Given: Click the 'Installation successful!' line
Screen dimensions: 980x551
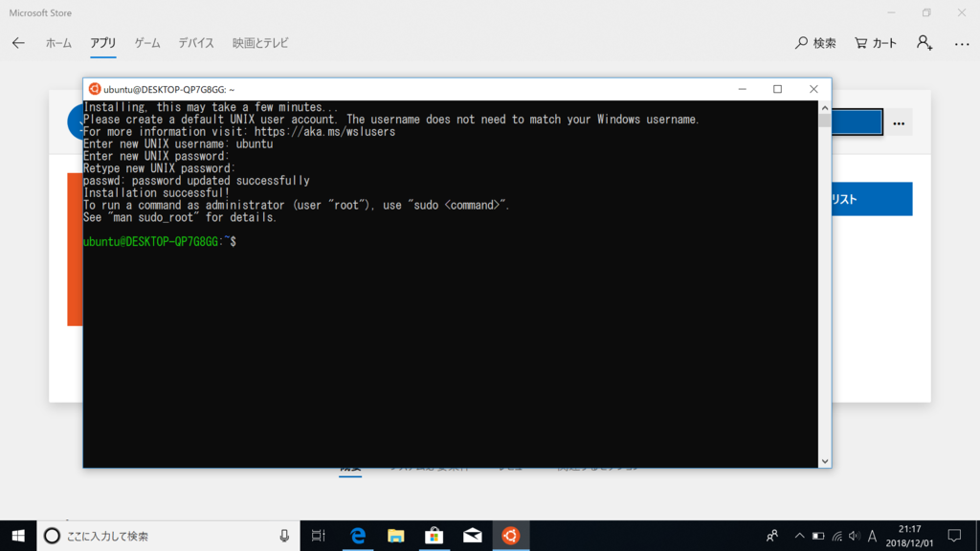Looking at the screenshot, I should click(156, 193).
